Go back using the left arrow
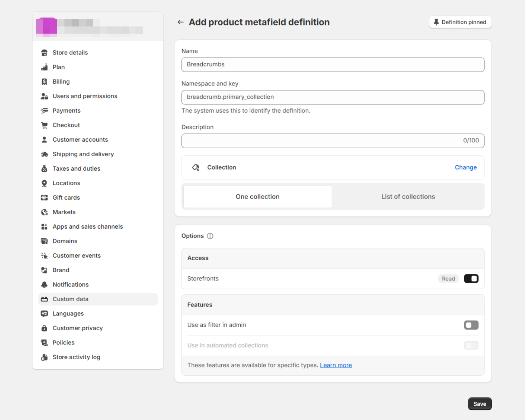 [x=180, y=22]
